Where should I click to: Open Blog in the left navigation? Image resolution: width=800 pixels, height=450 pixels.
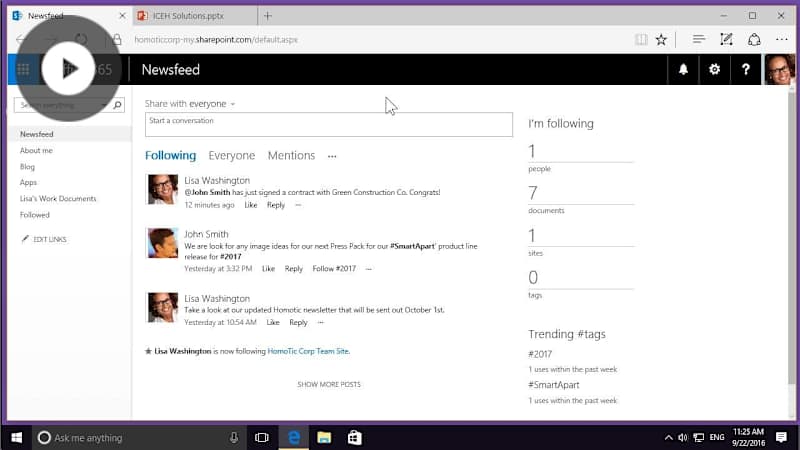pos(28,167)
